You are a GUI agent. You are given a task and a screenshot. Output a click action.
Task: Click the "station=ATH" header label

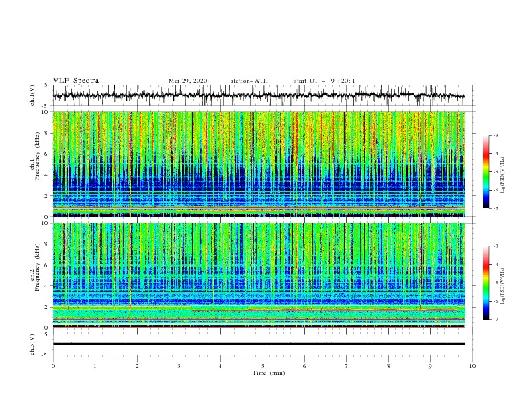point(249,81)
